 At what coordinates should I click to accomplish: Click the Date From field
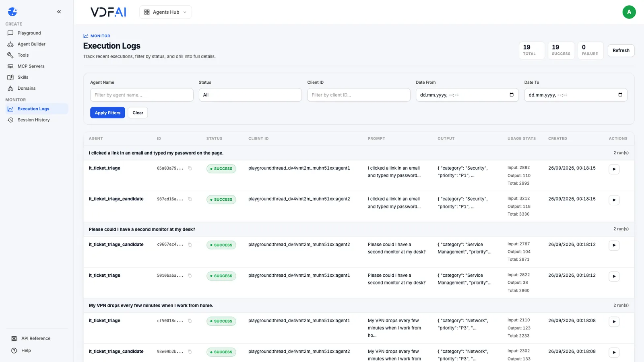[467, 95]
